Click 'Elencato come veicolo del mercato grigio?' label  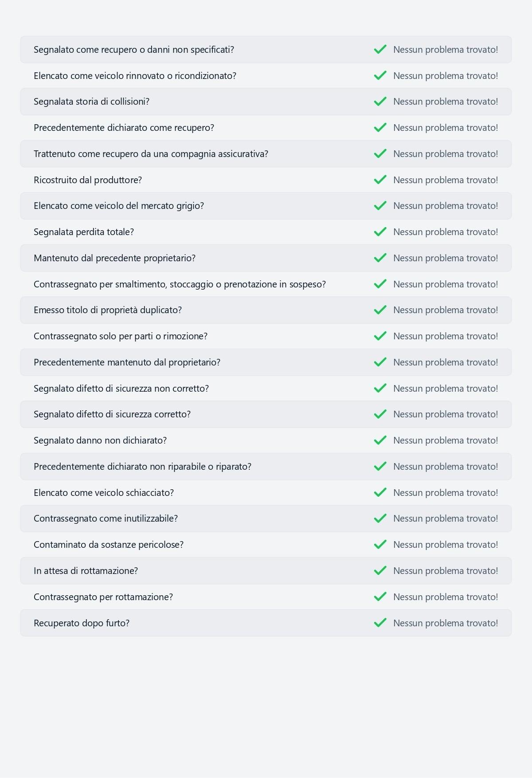118,206
